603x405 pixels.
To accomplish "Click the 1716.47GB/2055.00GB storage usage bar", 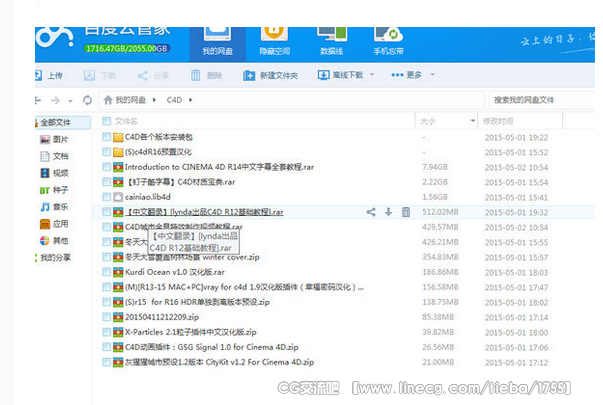I will click(127, 48).
